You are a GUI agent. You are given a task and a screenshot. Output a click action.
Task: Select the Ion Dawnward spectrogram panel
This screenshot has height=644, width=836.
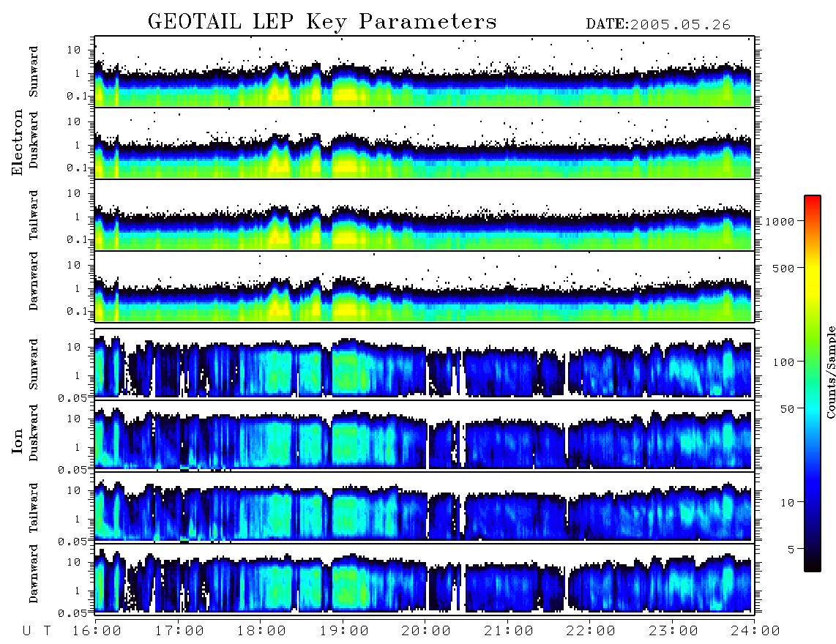(x=425, y=578)
